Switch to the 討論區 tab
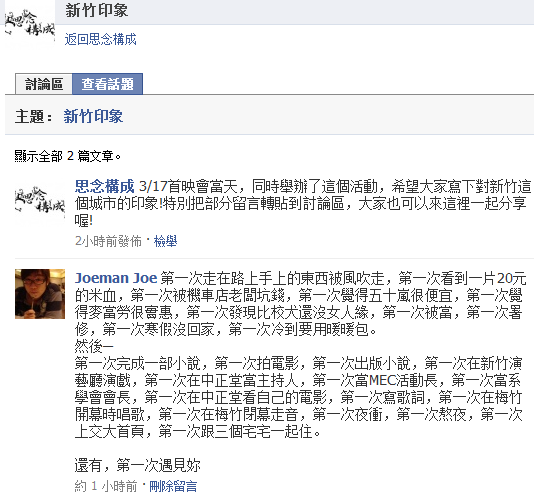The image size is (534, 500). pyautogui.click(x=44, y=84)
